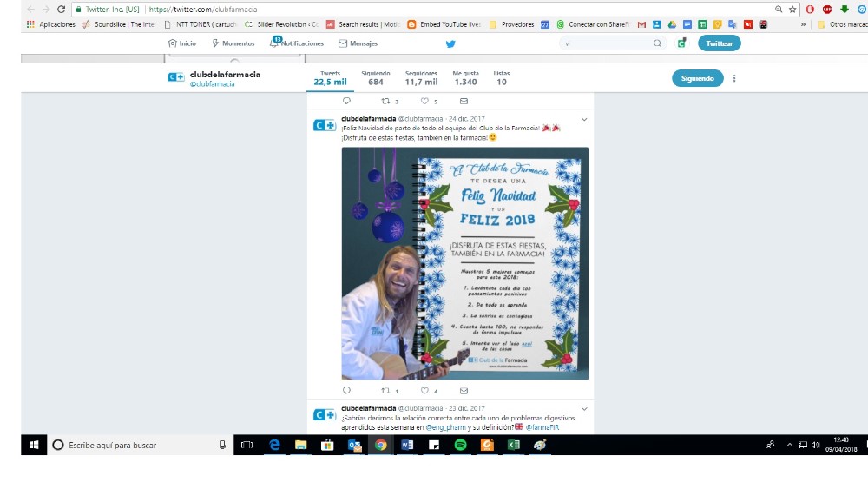Viewport: 868px width, 489px height.
Task: Reload the page with the refresh icon
Action: coord(61,10)
